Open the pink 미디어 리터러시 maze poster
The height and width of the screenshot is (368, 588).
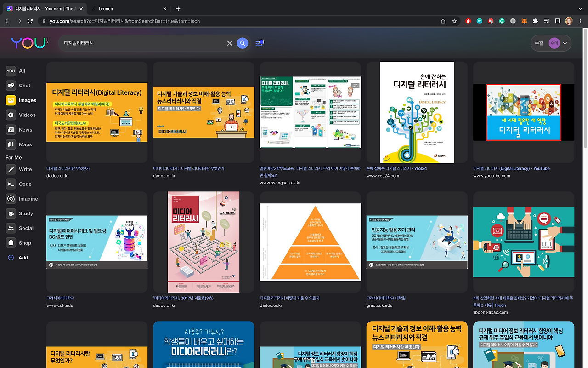(x=204, y=242)
